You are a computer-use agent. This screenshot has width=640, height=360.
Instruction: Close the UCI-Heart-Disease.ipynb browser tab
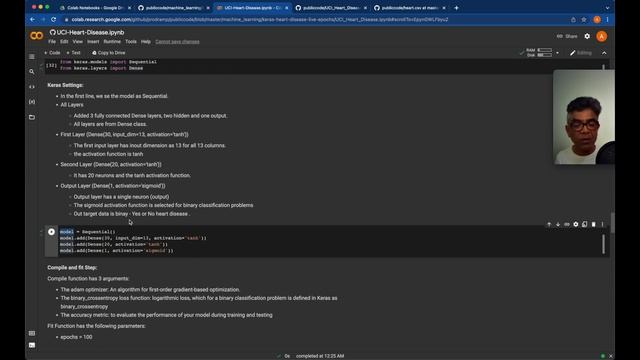pos(287,8)
